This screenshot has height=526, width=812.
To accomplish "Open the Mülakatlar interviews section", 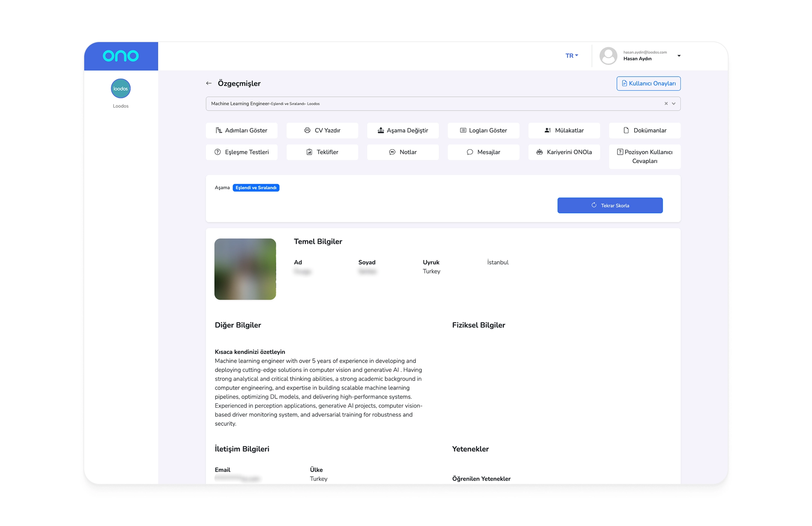I will [x=564, y=130].
